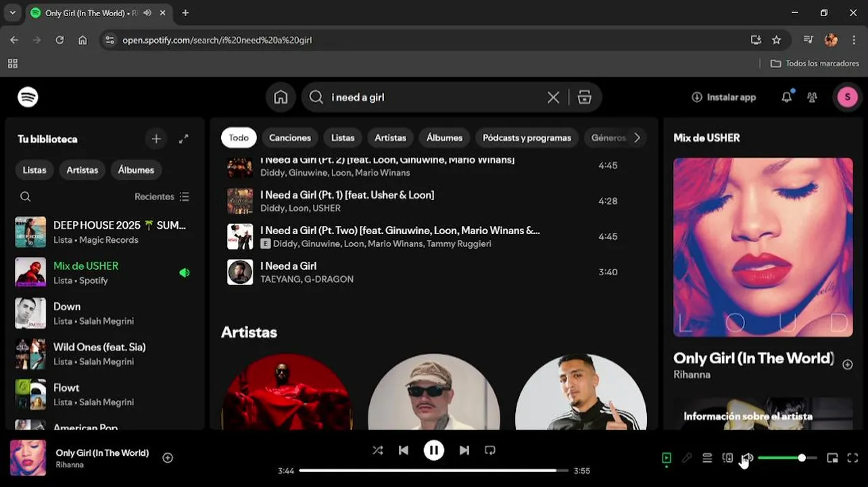
Task: Filter library by Álbumes
Action: pos(136,170)
